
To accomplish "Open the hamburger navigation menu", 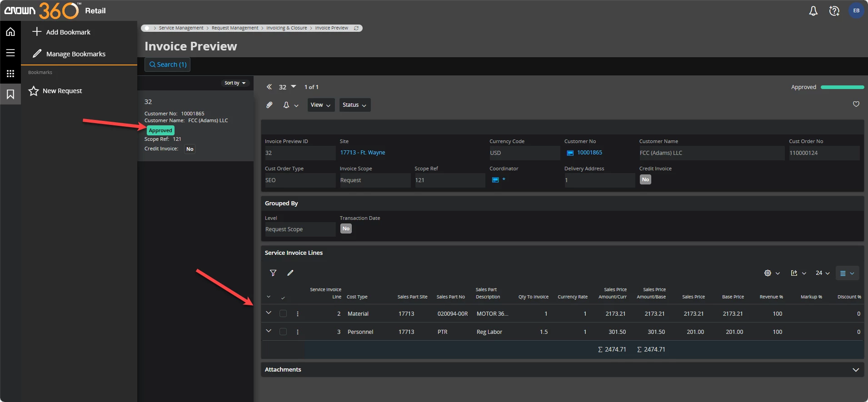I will (10, 53).
